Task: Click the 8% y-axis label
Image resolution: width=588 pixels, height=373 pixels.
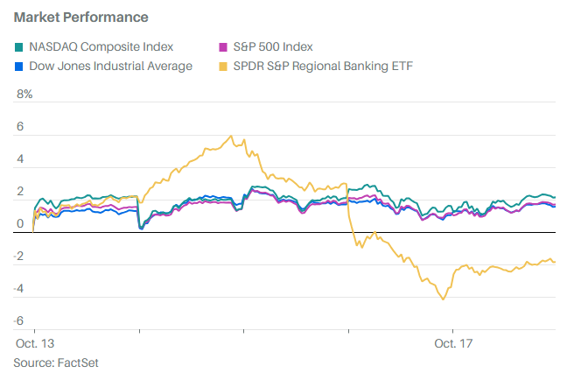Action: pyautogui.click(x=24, y=95)
